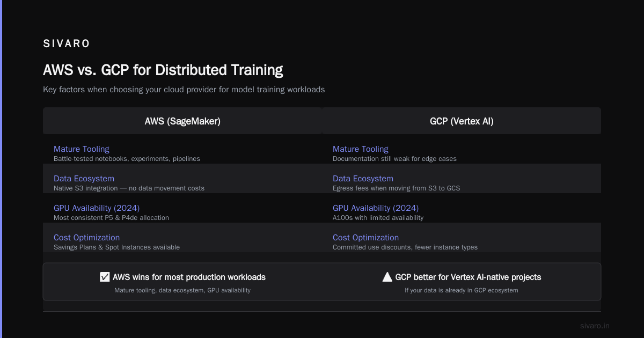The image size is (644, 338).
Task: Click 'Committed use discounts, fewer instance types'
Action: [405, 247]
